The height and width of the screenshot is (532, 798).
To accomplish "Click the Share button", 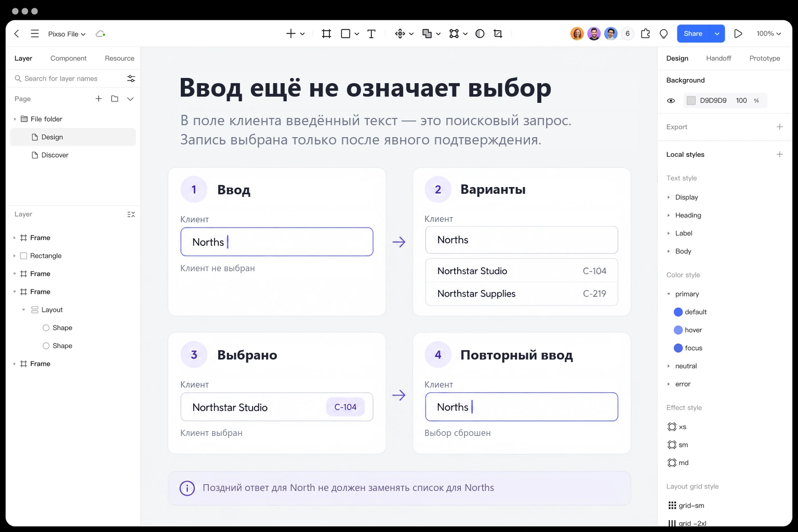I will pos(693,34).
